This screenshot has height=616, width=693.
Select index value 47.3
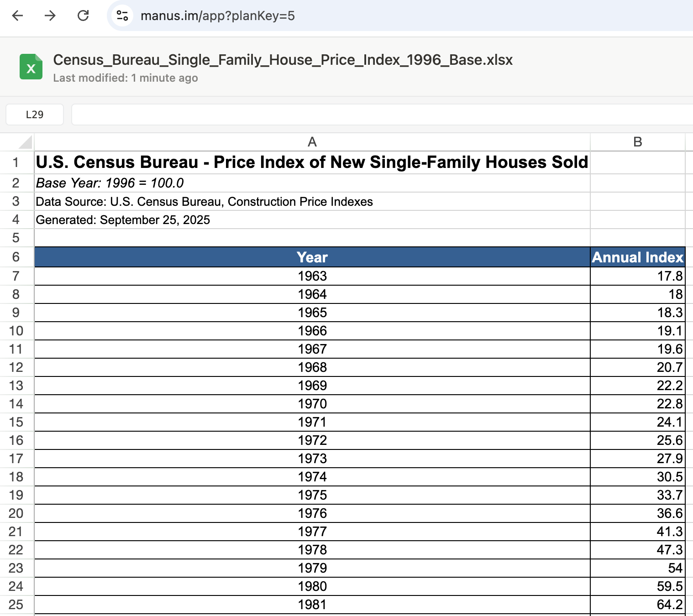coord(638,550)
